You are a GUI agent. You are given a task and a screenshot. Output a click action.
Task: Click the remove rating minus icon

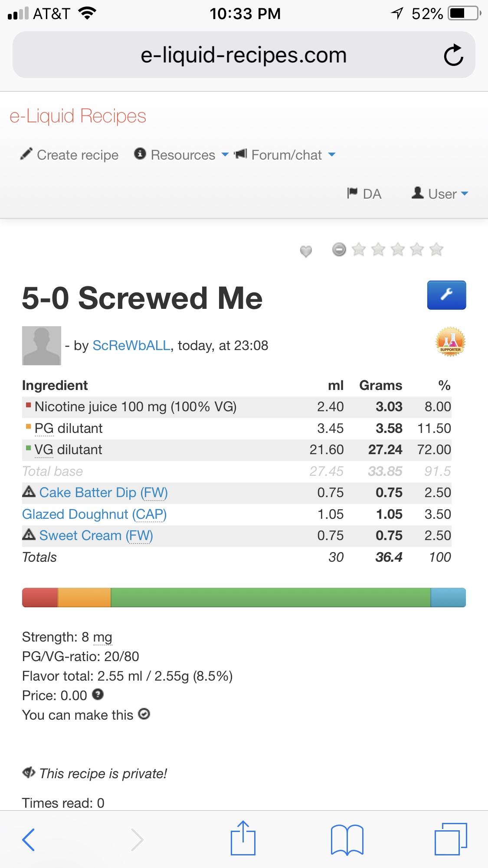pos(339,249)
